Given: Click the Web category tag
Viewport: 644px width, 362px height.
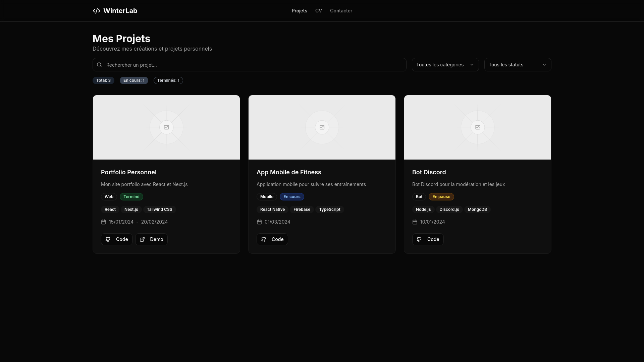Looking at the screenshot, I should tap(109, 197).
